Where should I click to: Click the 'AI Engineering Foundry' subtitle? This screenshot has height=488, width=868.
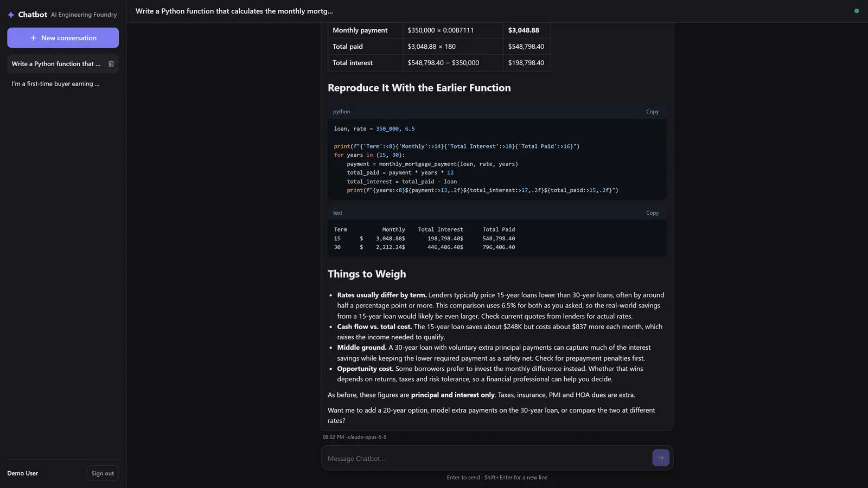(x=84, y=15)
